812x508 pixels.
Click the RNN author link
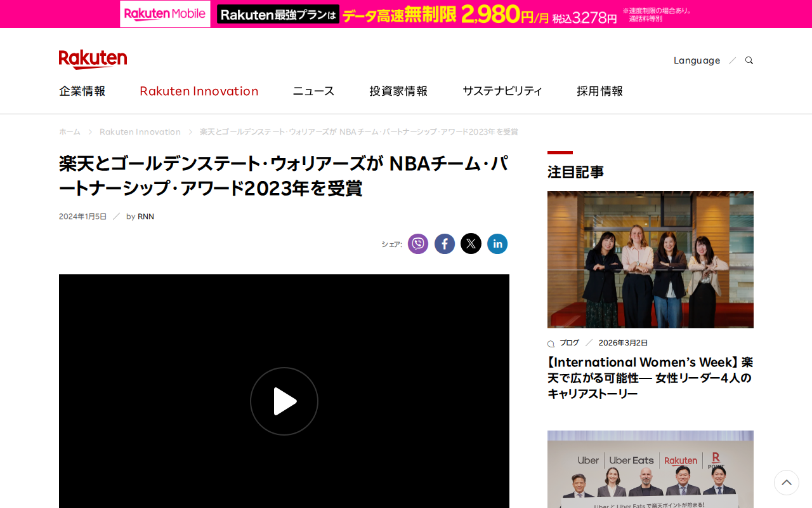point(146,217)
